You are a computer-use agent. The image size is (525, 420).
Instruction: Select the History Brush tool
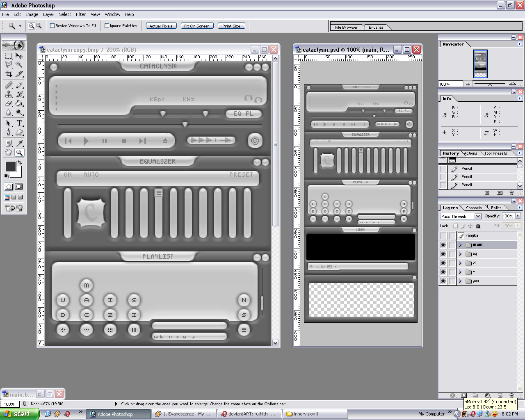pos(19,94)
